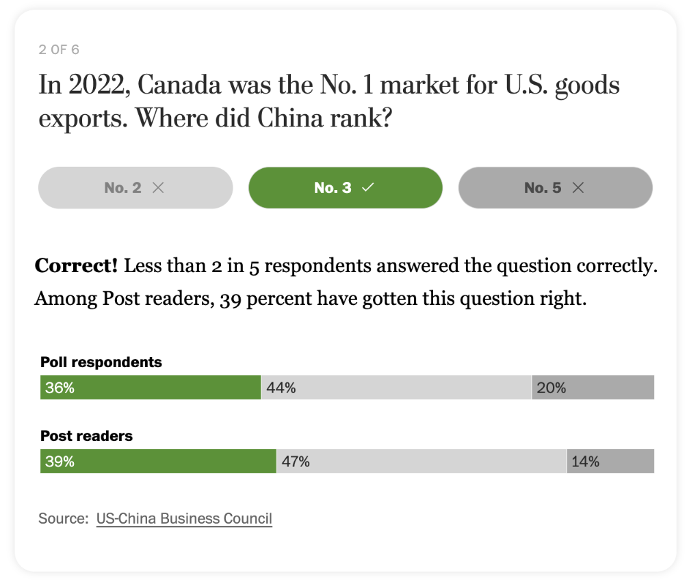Click the X icon on No. 2
The image size is (700, 588).
(x=158, y=188)
